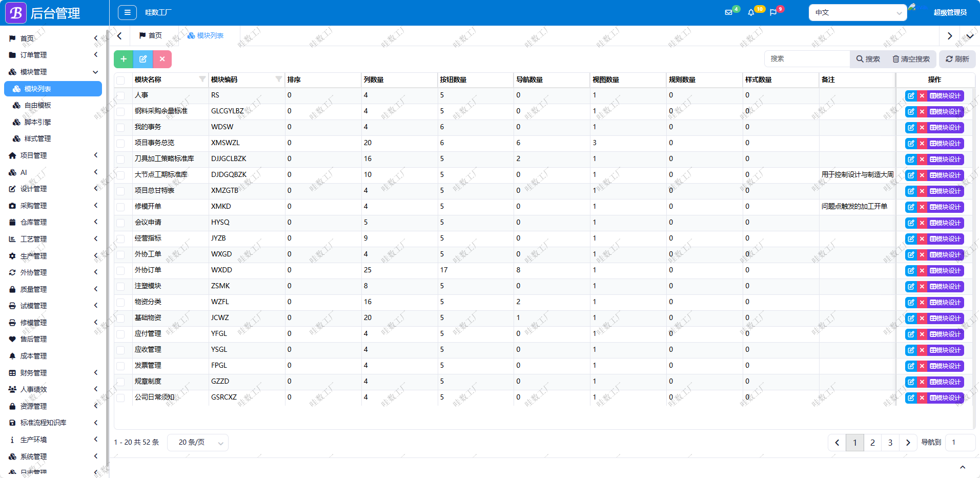Tick checkbox for the 外协订单 row
Image resolution: width=980 pixels, height=478 pixels.
click(x=120, y=270)
